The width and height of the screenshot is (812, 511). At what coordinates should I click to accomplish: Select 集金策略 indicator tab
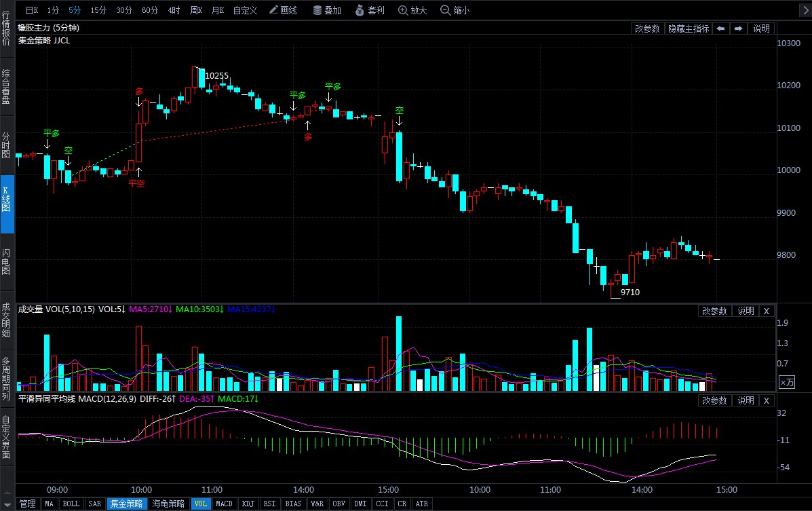pyautogui.click(x=126, y=504)
